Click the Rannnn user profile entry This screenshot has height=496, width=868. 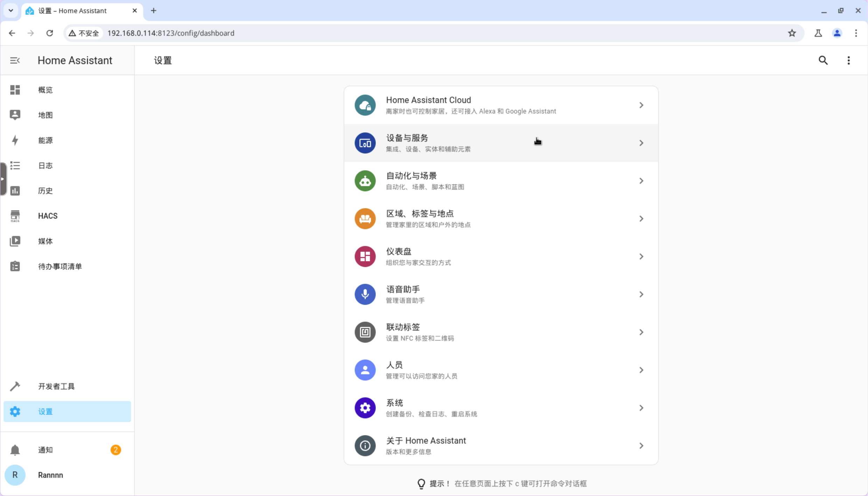tap(50, 475)
